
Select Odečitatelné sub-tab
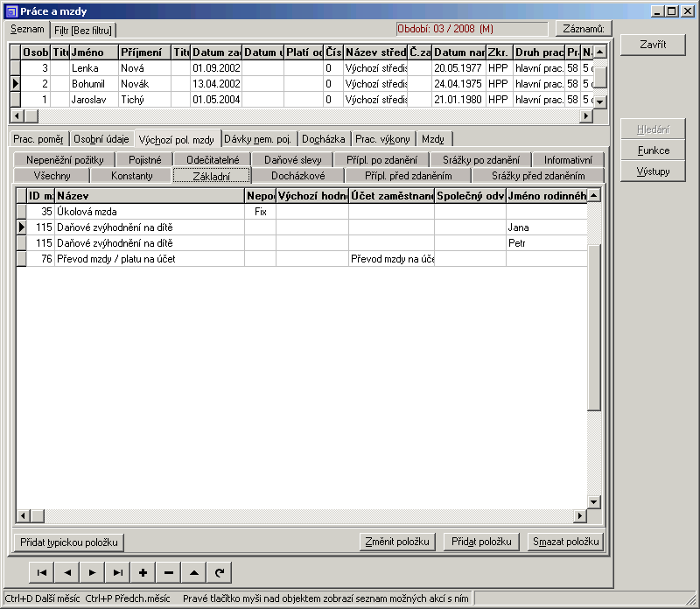(213, 160)
